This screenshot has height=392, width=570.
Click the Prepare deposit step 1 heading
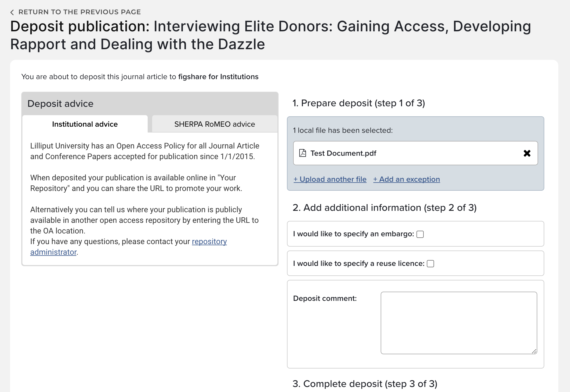coord(359,103)
